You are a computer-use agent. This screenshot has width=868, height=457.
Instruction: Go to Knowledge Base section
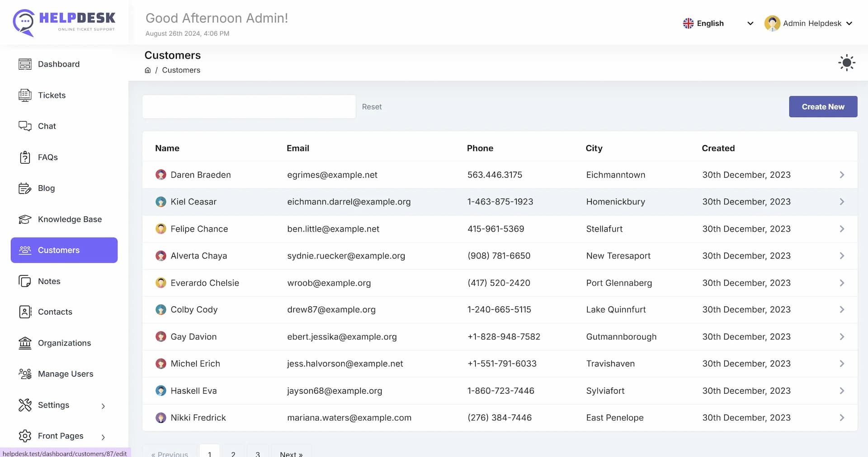[x=64, y=219]
